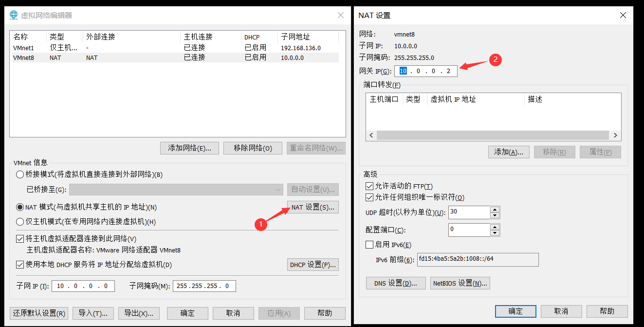Click the DHCP column header

[x=260, y=37]
